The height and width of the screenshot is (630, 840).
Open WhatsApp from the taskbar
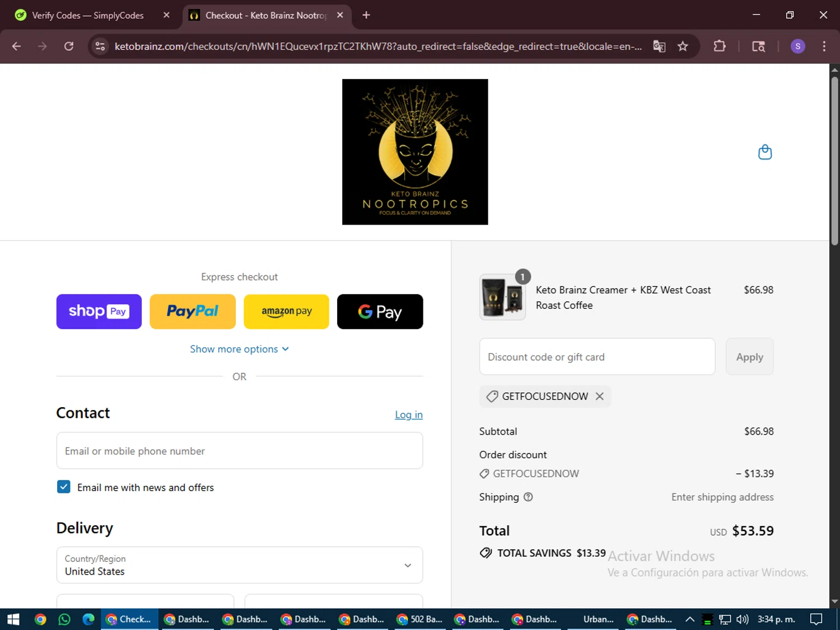(x=64, y=619)
